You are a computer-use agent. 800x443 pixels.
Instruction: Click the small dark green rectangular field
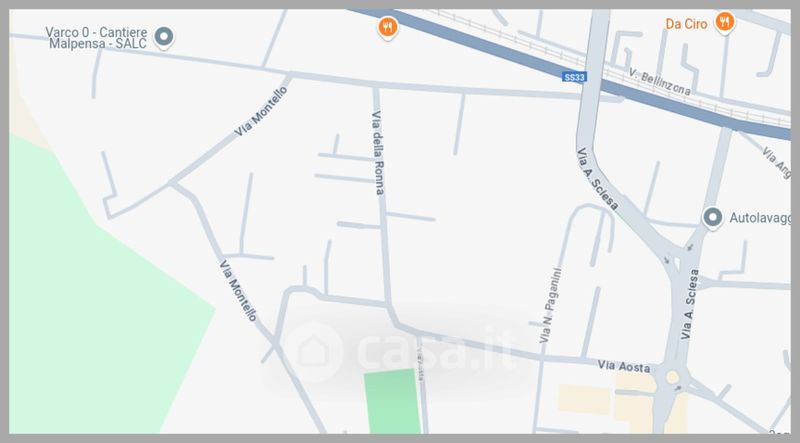tap(393, 401)
